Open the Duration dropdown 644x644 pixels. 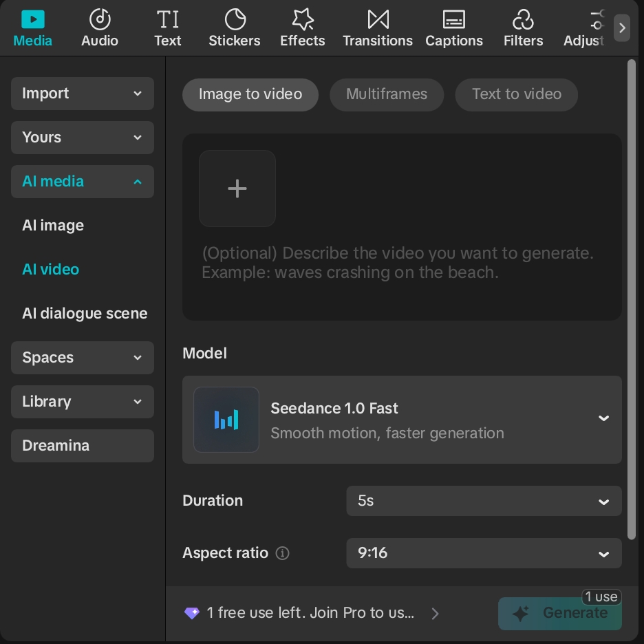[484, 501]
